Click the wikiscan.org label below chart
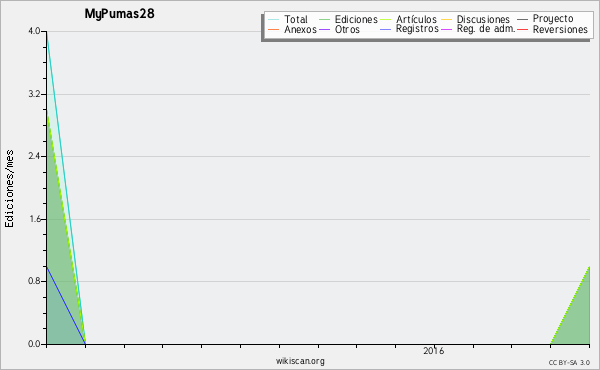 [300, 361]
